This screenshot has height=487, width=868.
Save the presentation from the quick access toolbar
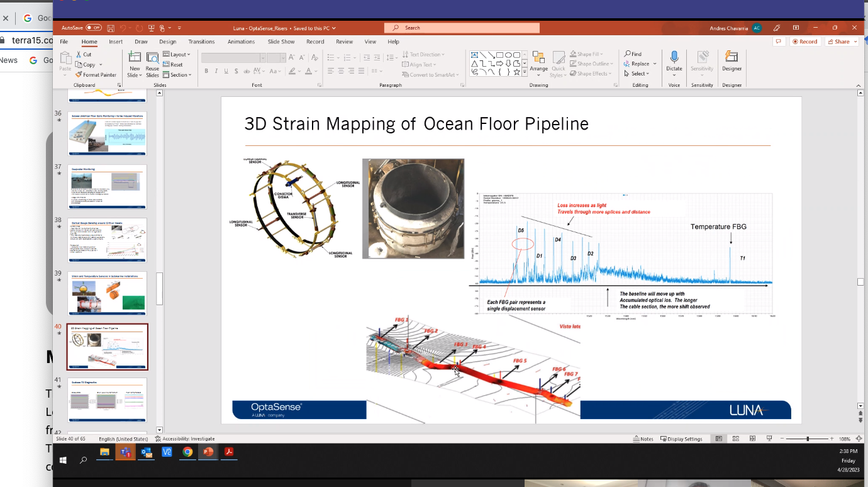click(x=111, y=28)
